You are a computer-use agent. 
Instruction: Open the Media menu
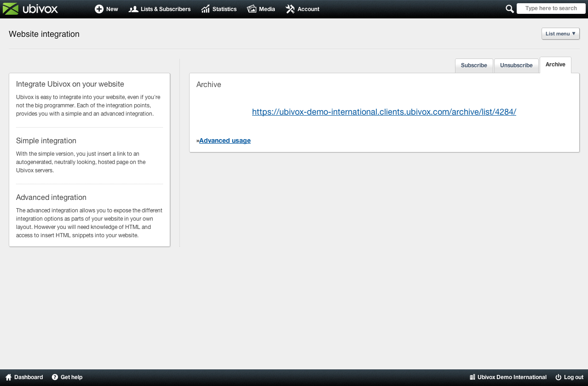[261, 9]
